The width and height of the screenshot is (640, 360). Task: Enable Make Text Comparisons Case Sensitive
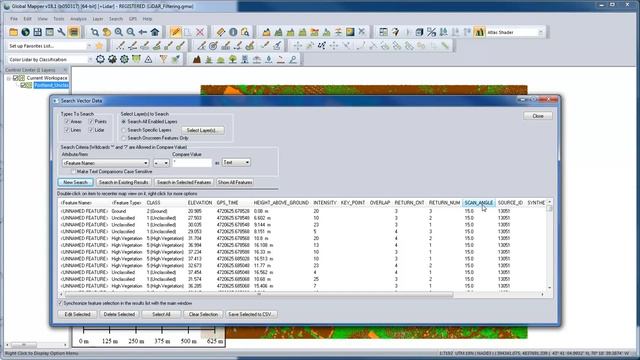click(73, 172)
